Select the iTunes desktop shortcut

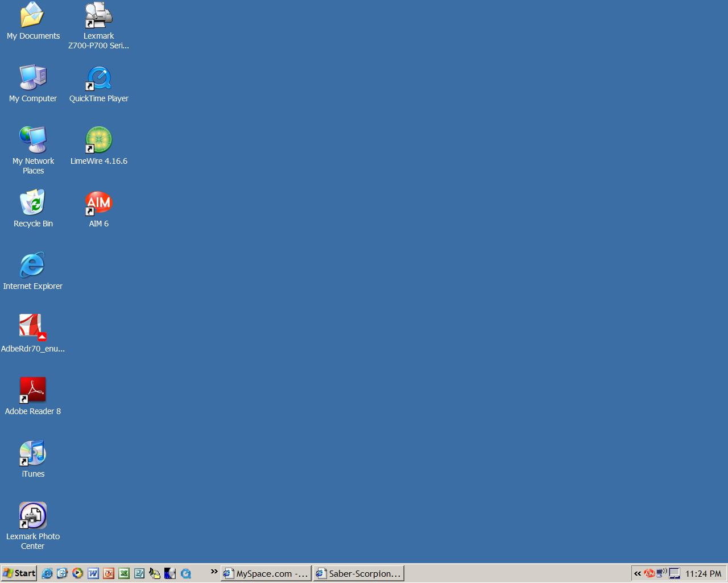pos(33,460)
